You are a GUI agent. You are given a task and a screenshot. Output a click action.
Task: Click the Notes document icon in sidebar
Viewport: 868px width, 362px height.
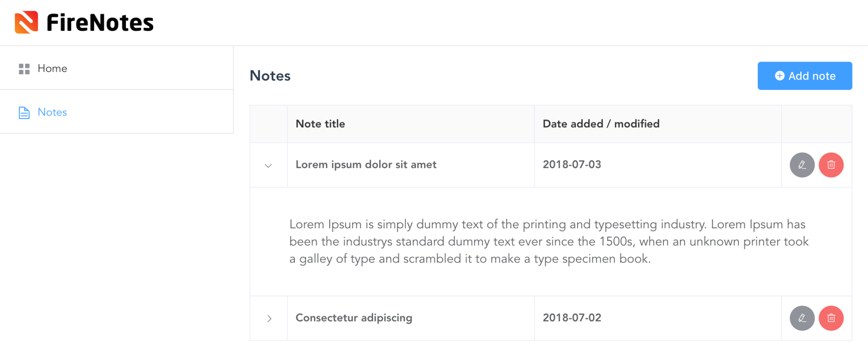[x=24, y=112]
